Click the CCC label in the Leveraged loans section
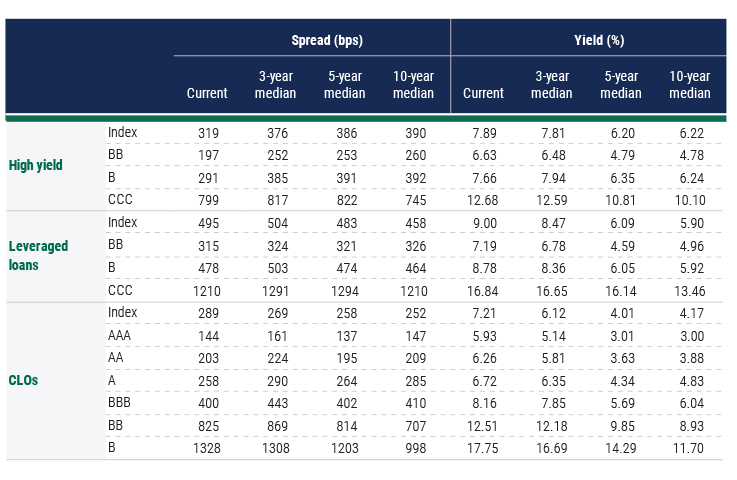 coord(121,290)
